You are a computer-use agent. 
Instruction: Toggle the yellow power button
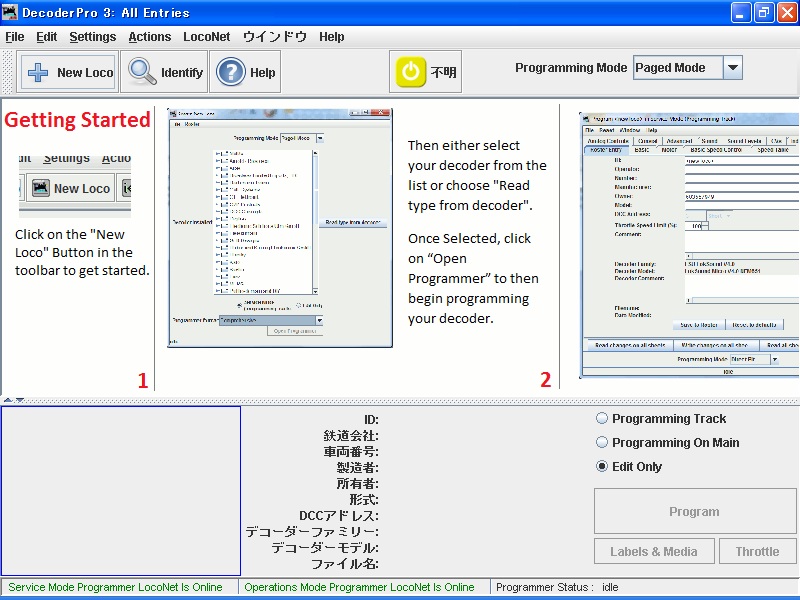[411, 72]
